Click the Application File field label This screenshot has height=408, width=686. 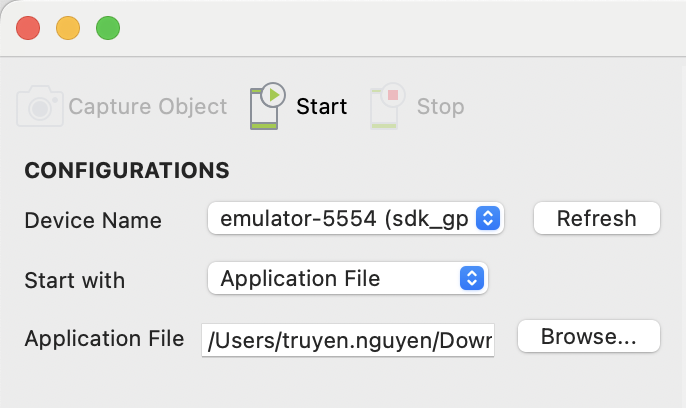click(x=104, y=338)
